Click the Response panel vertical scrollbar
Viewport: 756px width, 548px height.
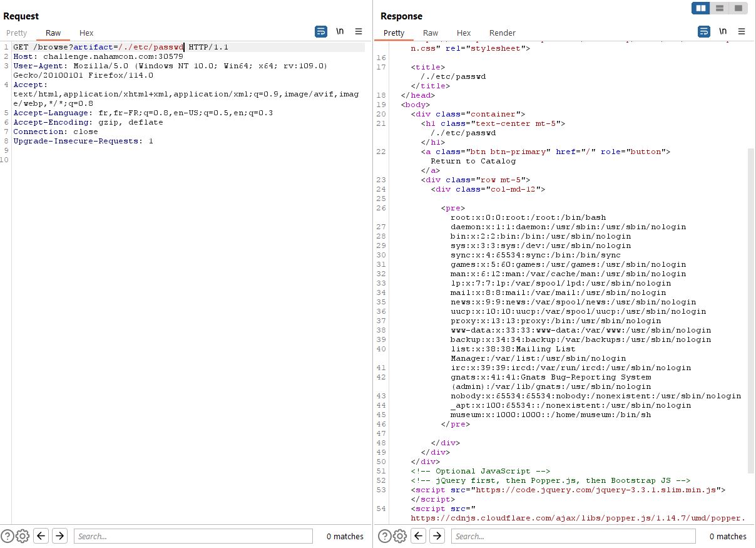click(x=751, y=310)
